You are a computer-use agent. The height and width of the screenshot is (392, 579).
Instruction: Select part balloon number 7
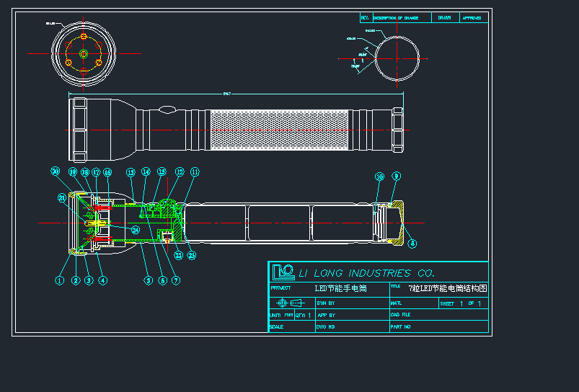pyautogui.click(x=176, y=281)
